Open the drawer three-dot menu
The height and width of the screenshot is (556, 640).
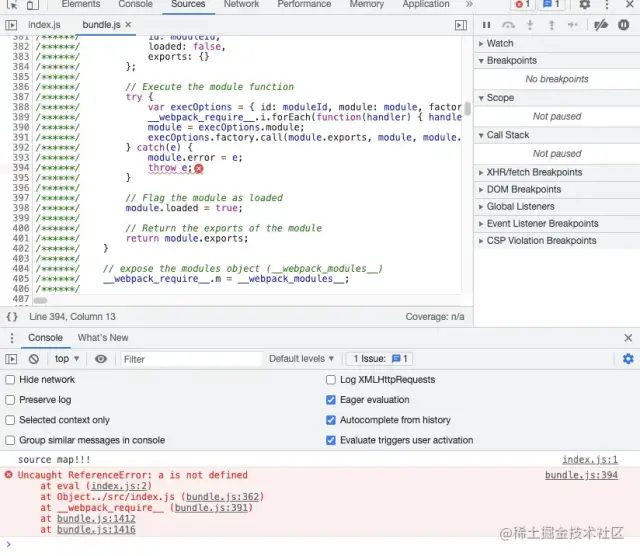coord(12,338)
